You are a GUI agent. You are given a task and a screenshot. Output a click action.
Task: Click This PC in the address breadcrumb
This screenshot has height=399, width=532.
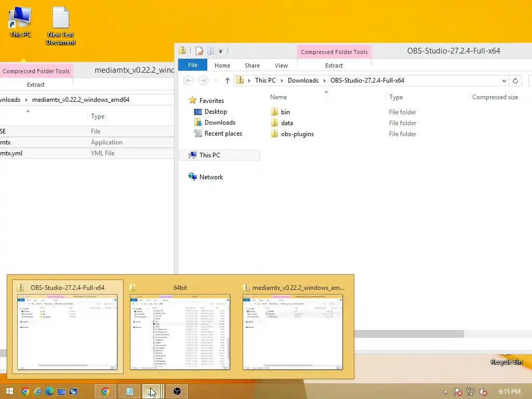pyautogui.click(x=265, y=81)
